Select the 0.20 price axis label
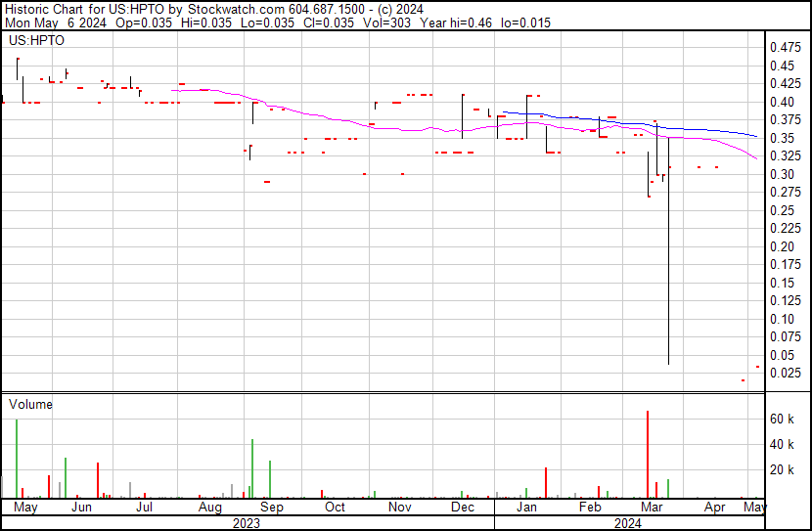 (782, 246)
